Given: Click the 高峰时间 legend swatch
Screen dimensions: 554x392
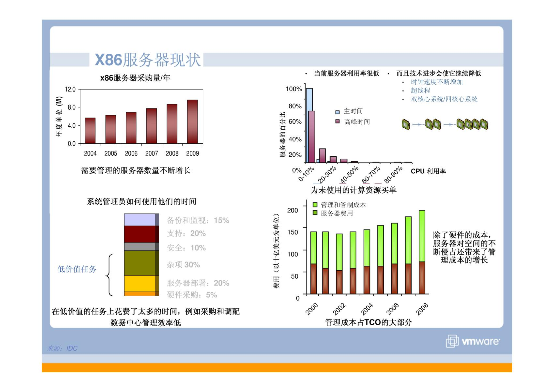Looking at the screenshot, I should 337,121.
